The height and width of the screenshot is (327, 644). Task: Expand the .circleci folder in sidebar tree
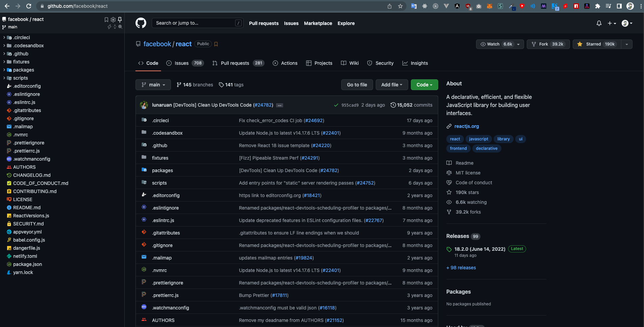[x=4, y=37]
